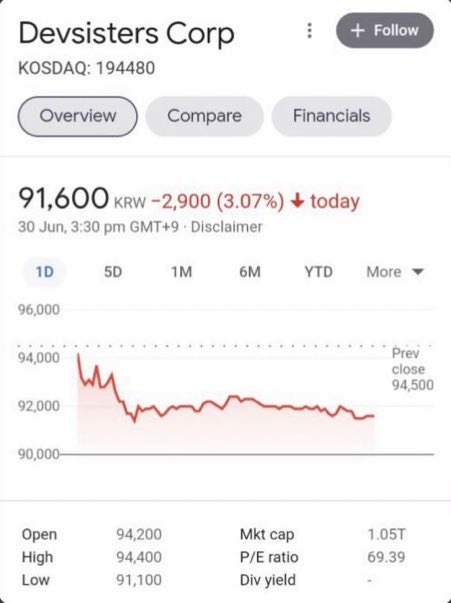This screenshot has width=451, height=603.
Task: Click the price chart's opening peak
Action: pyautogui.click(x=78, y=355)
